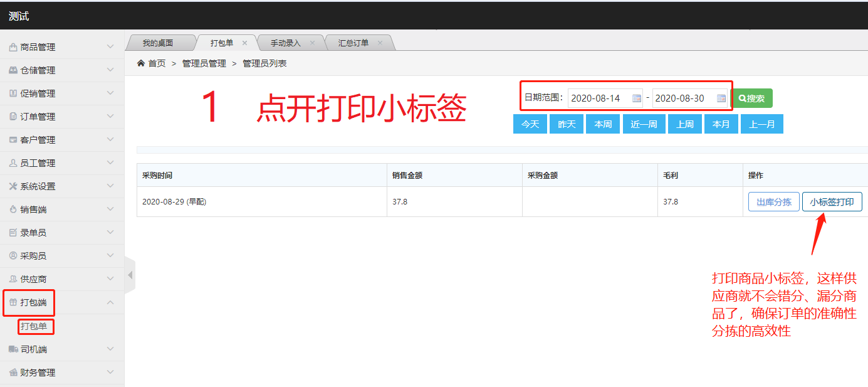Click the home icon in breadcrumb
868x387 pixels.
[x=141, y=63]
